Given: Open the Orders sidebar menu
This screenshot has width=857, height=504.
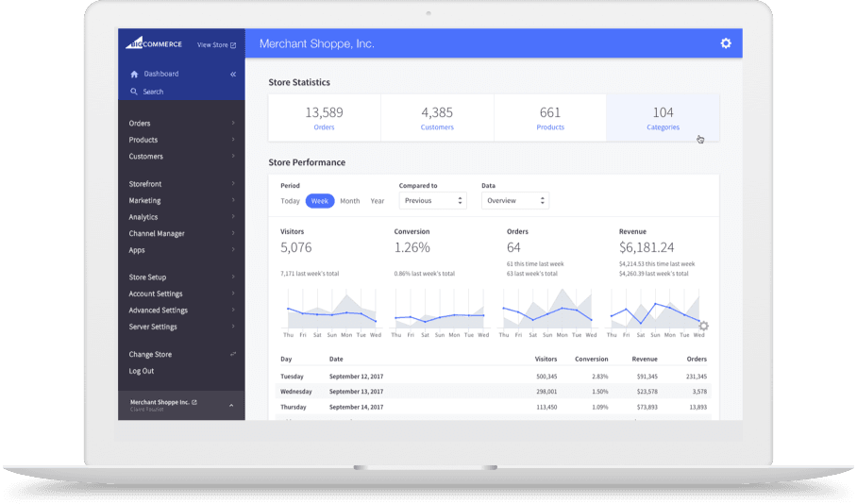Looking at the screenshot, I should click(x=140, y=124).
